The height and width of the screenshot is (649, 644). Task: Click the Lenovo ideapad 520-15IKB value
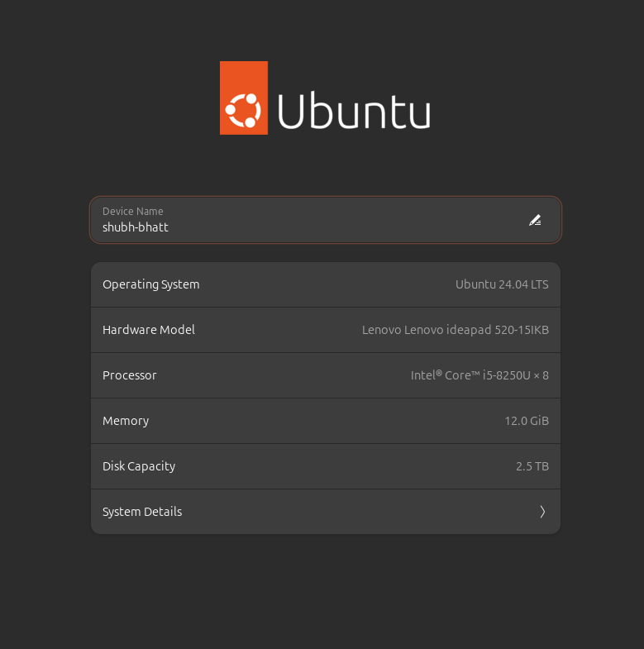click(x=456, y=330)
